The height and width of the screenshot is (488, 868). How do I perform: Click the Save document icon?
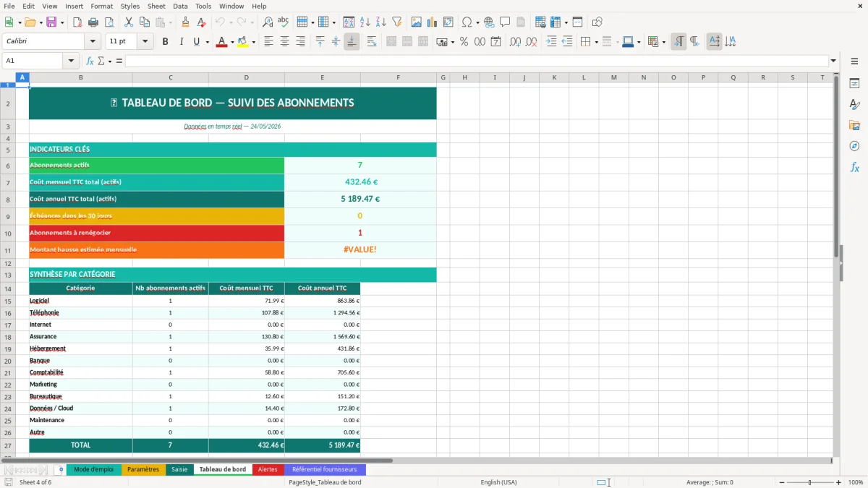click(51, 22)
